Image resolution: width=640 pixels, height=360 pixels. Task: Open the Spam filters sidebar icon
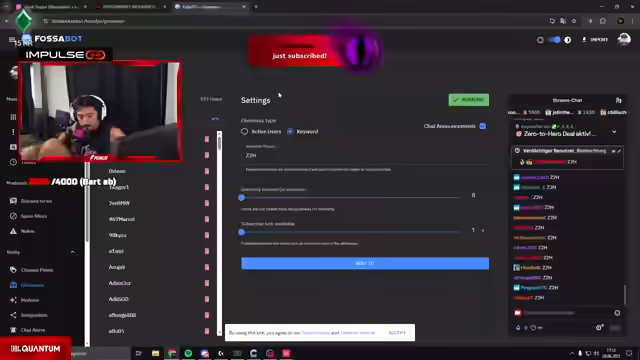pos(13,216)
